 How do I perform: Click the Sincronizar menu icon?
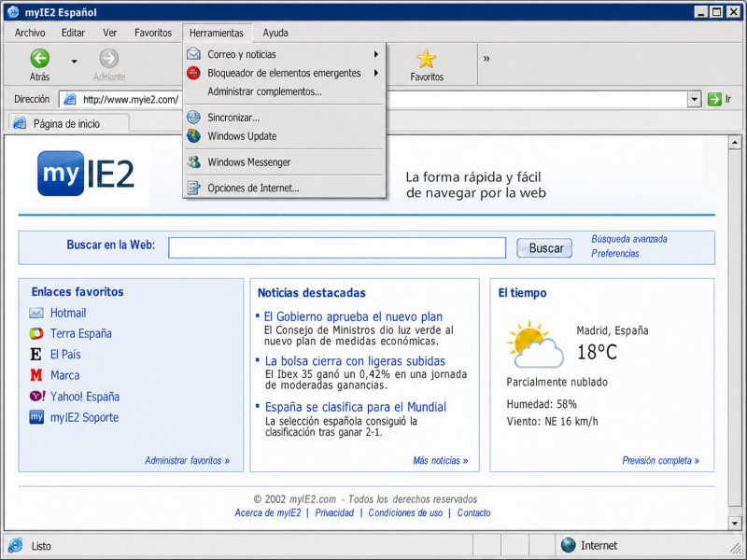[x=193, y=118]
